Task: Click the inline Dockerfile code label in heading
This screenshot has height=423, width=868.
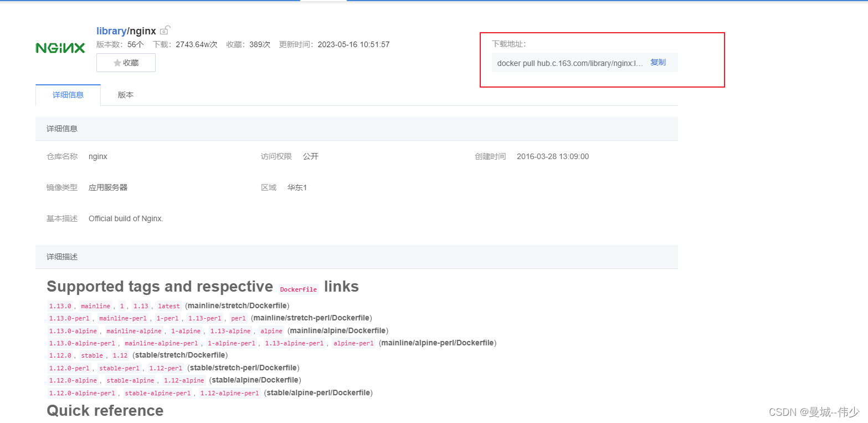Action: [x=299, y=289]
